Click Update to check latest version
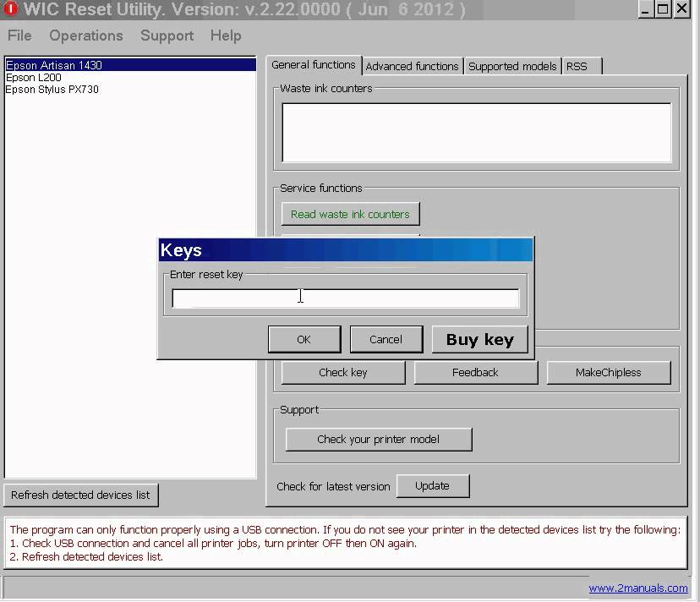700x602 pixels. click(x=432, y=486)
